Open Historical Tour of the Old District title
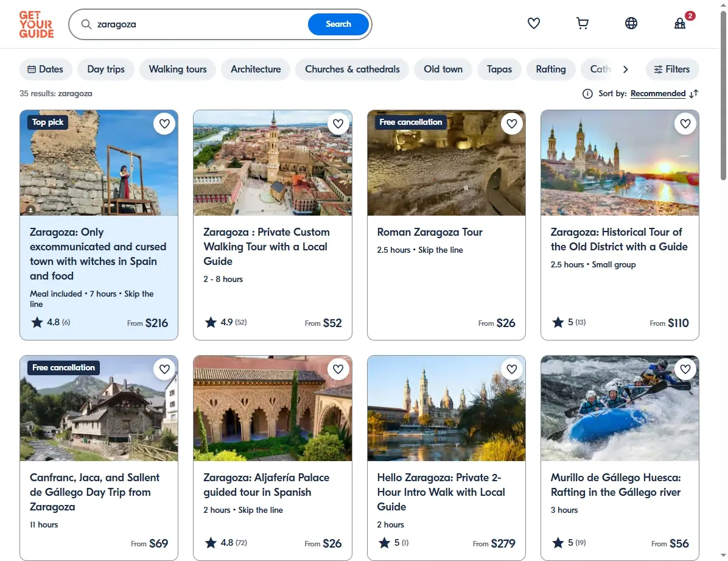728x561 pixels. (619, 239)
